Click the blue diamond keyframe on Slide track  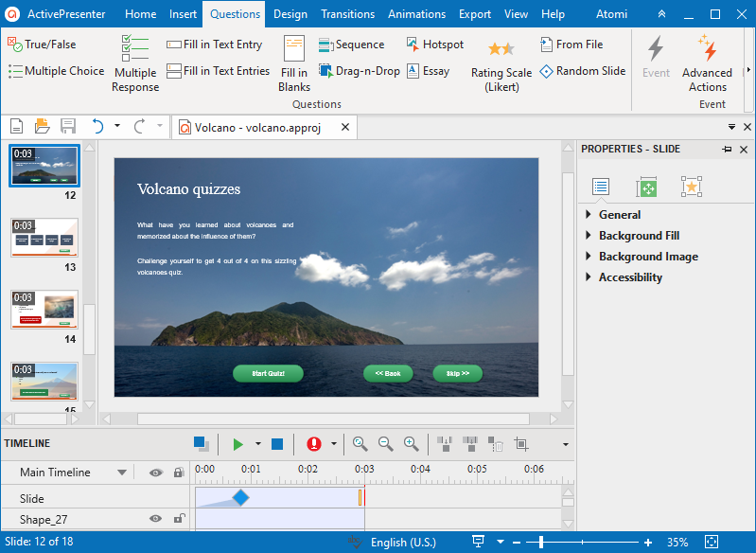tap(240, 497)
